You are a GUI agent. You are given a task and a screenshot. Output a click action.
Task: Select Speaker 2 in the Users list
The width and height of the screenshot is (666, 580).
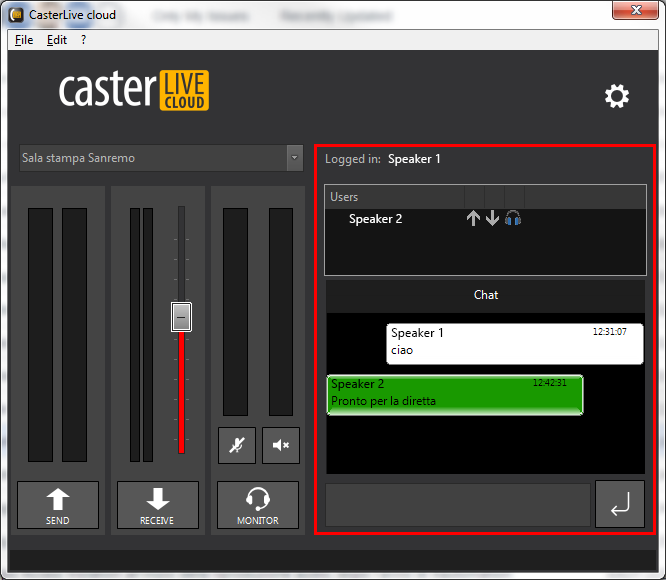point(375,219)
